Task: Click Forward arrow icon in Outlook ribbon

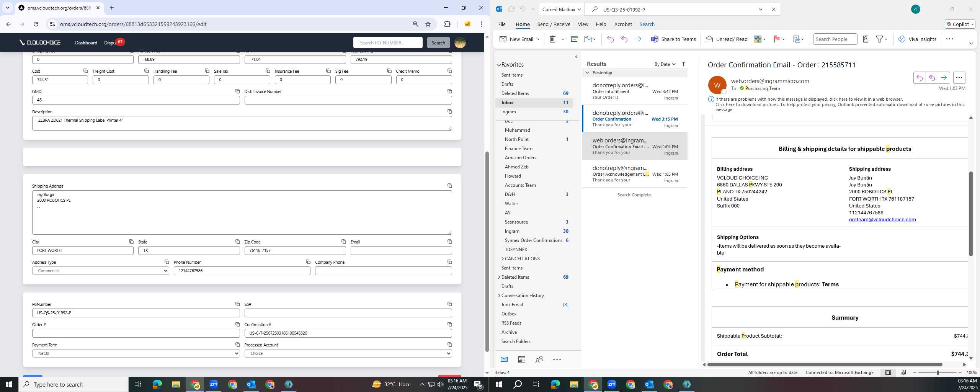Action: (x=637, y=39)
